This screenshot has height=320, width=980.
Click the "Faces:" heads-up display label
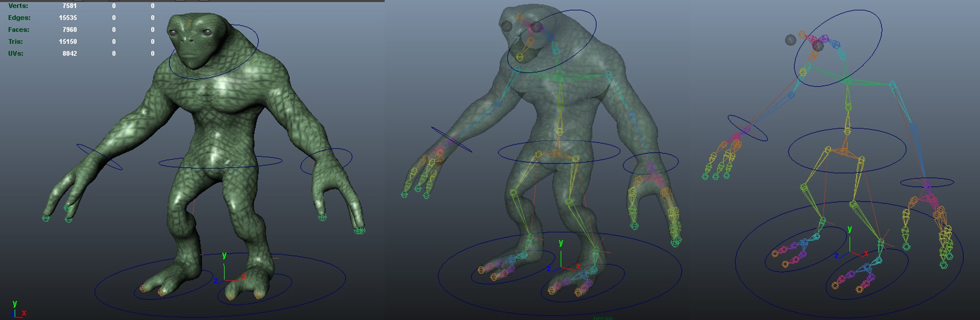click(x=19, y=30)
